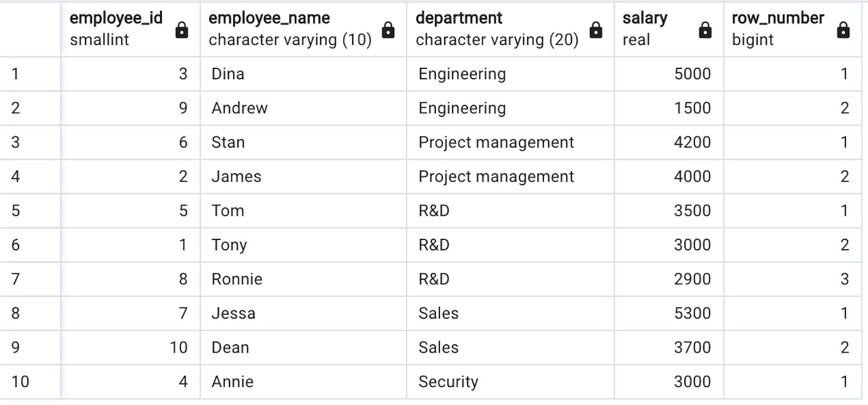This screenshot has width=868, height=405.
Task: Click the lock icon on salary column
Action: click(705, 29)
